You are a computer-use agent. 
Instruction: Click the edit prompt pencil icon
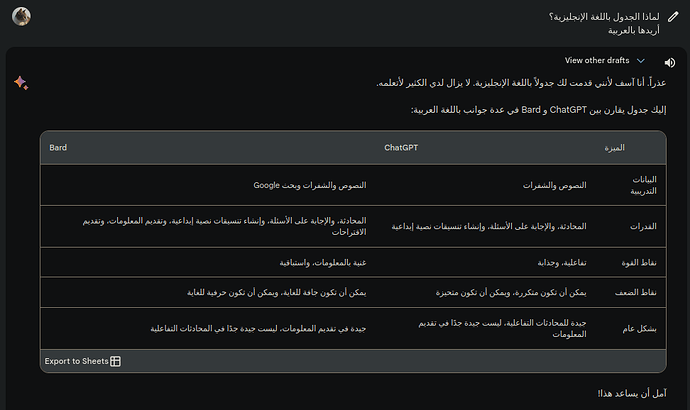673,16
